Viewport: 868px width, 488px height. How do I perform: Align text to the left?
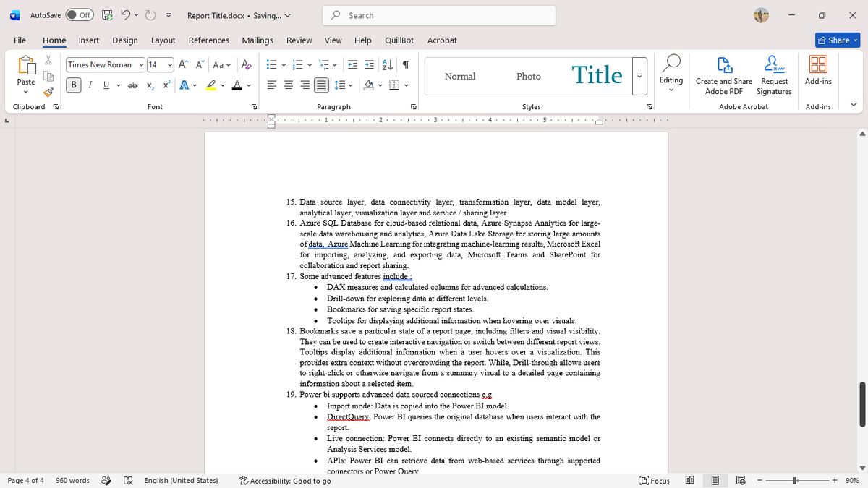(272, 85)
